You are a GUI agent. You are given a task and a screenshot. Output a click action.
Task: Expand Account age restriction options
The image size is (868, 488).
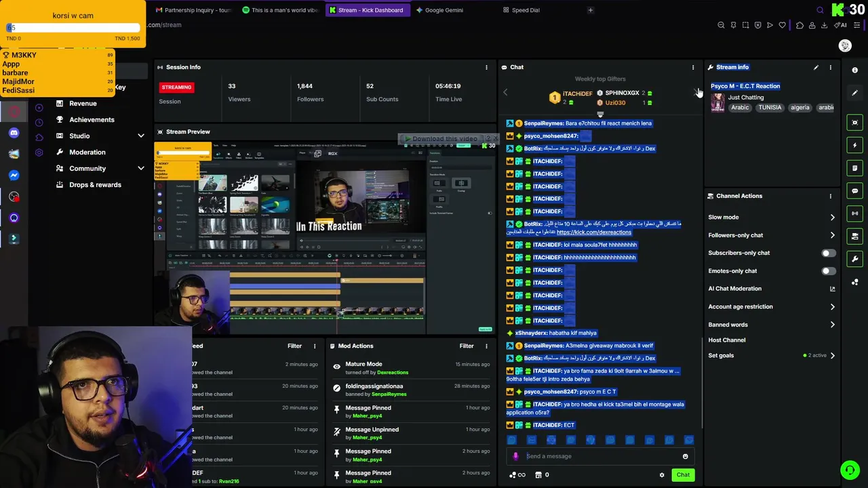pyautogui.click(x=833, y=307)
